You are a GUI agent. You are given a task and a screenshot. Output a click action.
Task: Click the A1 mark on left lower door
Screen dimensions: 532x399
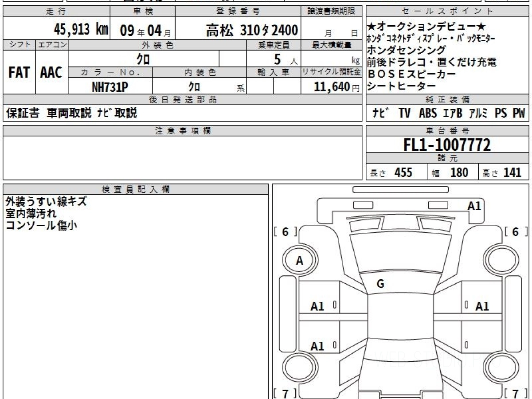[x=317, y=346]
